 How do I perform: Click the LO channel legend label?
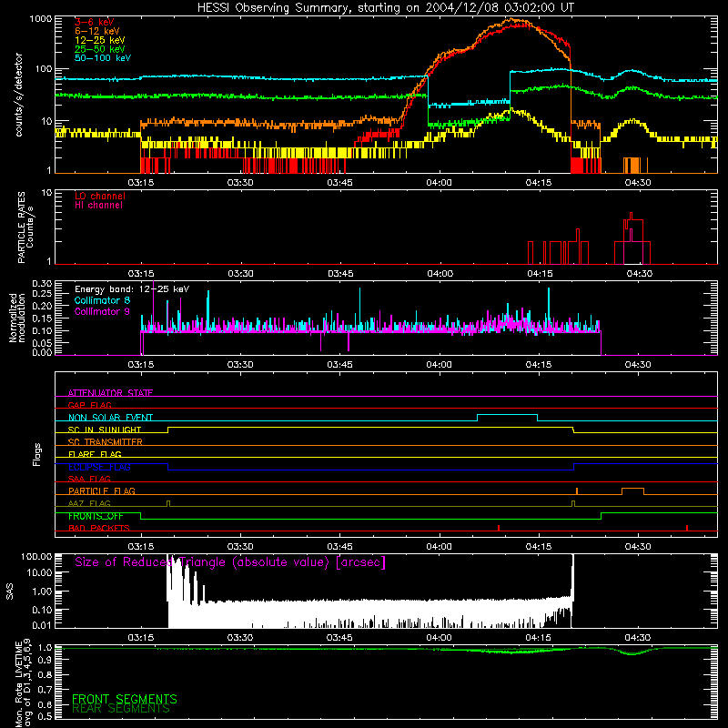coord(100,196)
